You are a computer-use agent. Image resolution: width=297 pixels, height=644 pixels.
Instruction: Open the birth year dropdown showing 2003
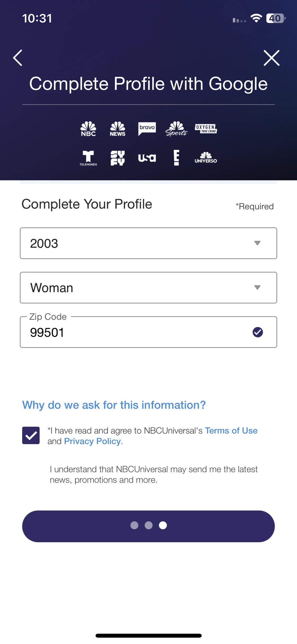148,243
